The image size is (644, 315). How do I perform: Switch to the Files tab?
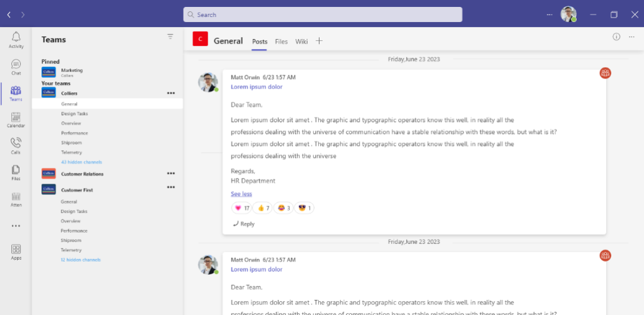(x=281, y=41)
